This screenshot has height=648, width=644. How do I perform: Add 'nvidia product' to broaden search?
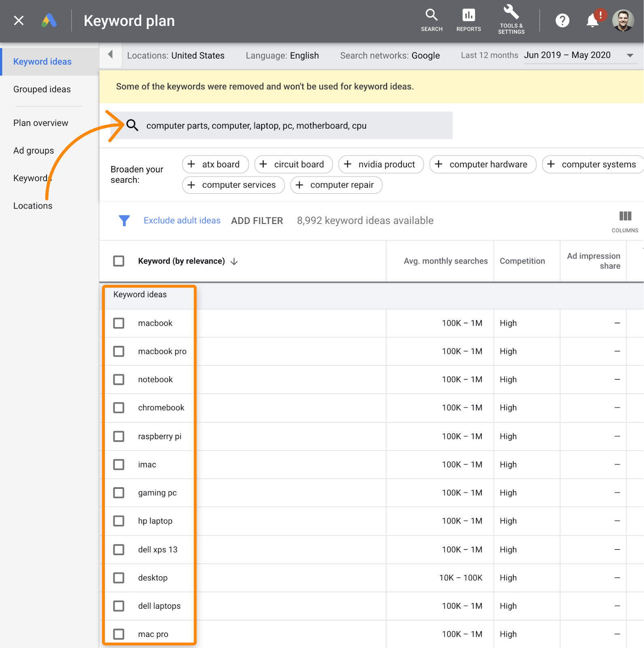click(381, 164)
